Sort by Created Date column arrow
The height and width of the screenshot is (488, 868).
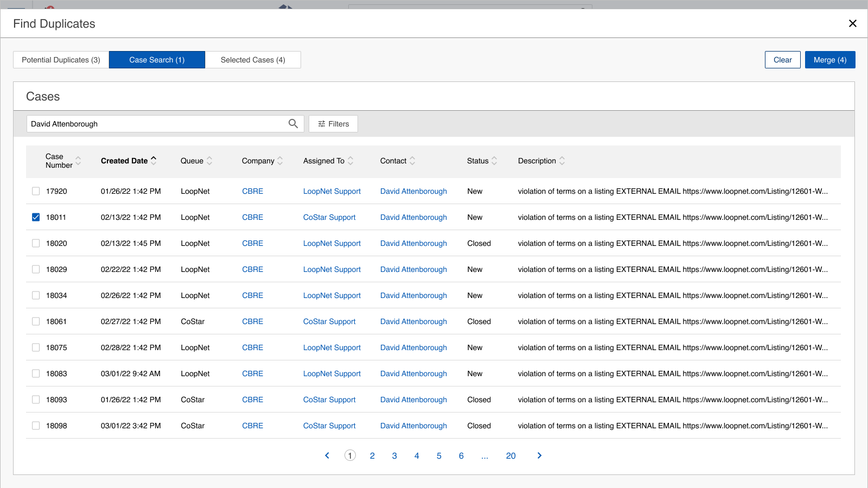pos(154,160)
